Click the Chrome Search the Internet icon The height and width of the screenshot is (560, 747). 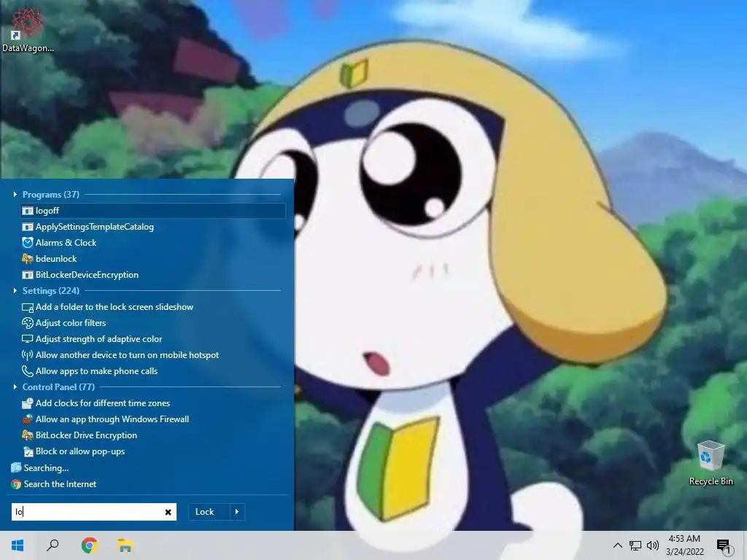(x=16, y=484)
